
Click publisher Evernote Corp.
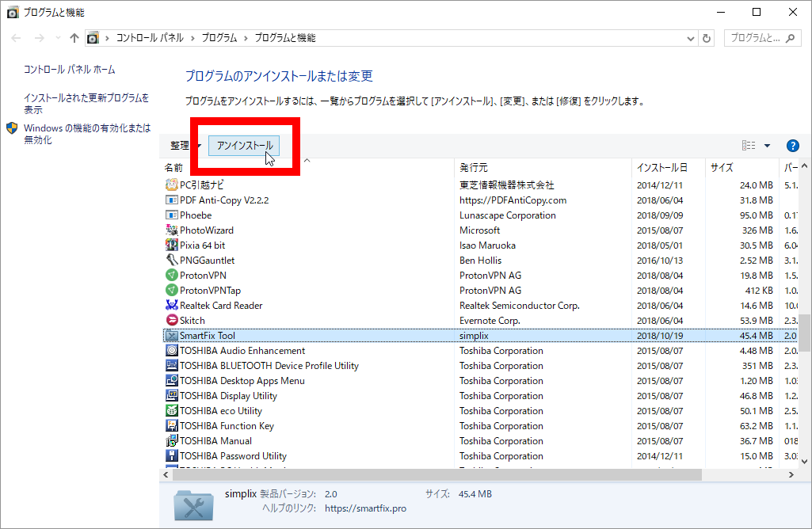(490, 321)
